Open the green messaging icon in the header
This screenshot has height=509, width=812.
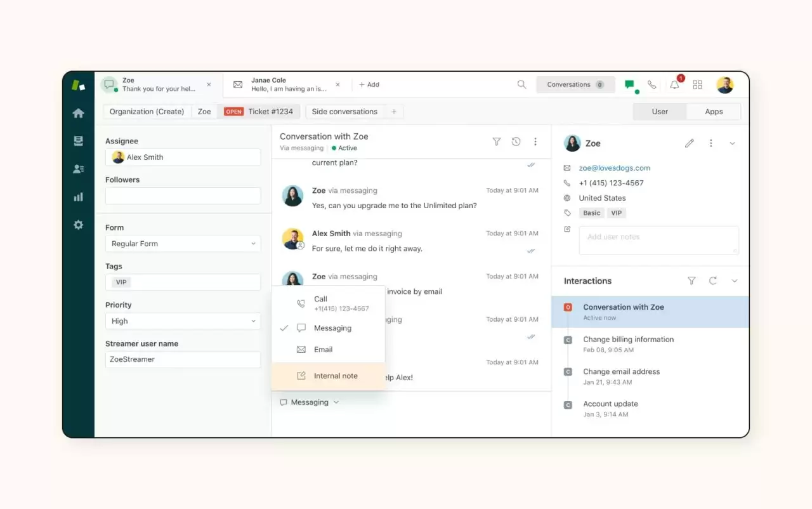click(x=629, y=83)
